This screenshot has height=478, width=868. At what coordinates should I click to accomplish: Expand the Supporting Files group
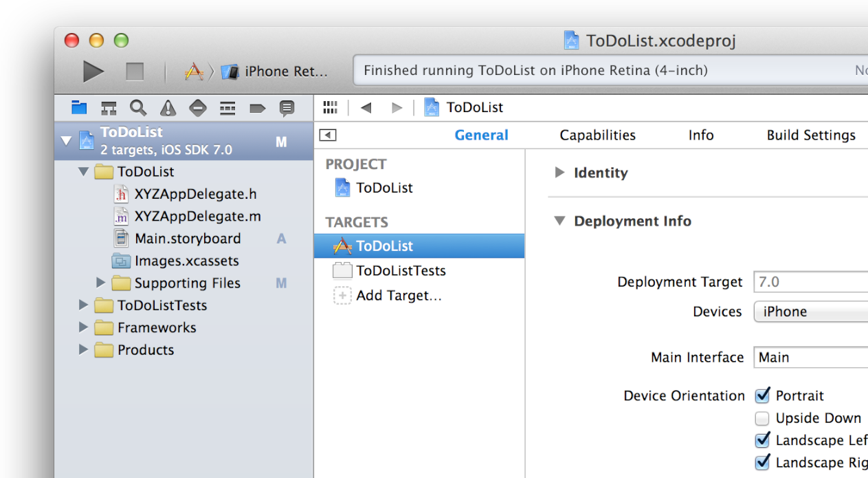100,283
